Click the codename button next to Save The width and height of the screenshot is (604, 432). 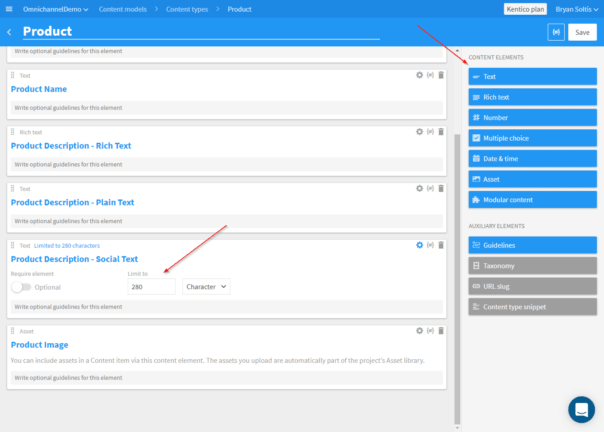coord(556,32)
